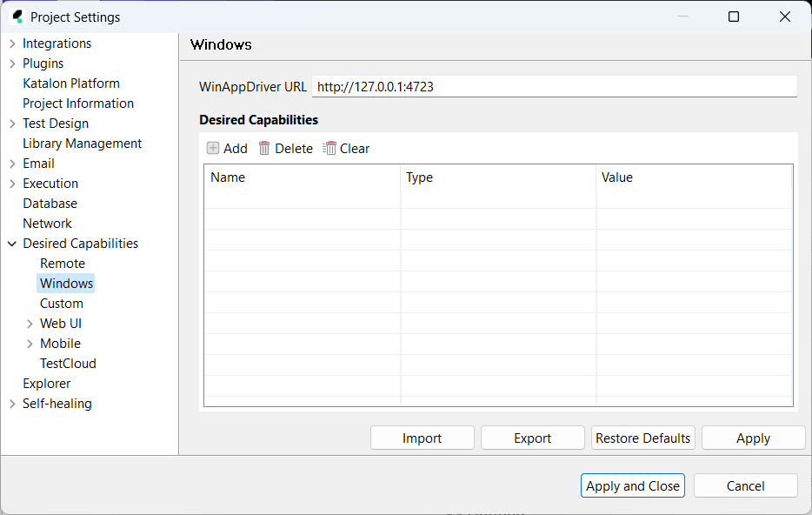Expand the Integrations tree node
Screen dimensions: 812x515
[12, 43]
